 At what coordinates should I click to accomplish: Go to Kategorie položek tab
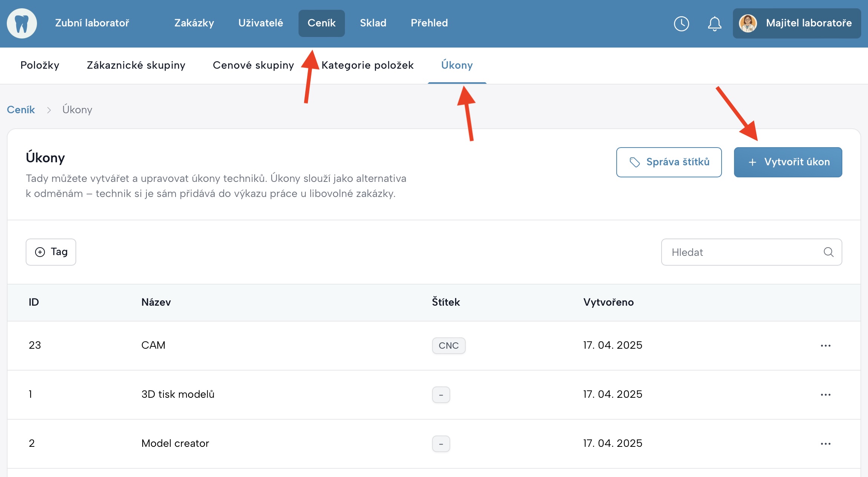pos(368,65)
